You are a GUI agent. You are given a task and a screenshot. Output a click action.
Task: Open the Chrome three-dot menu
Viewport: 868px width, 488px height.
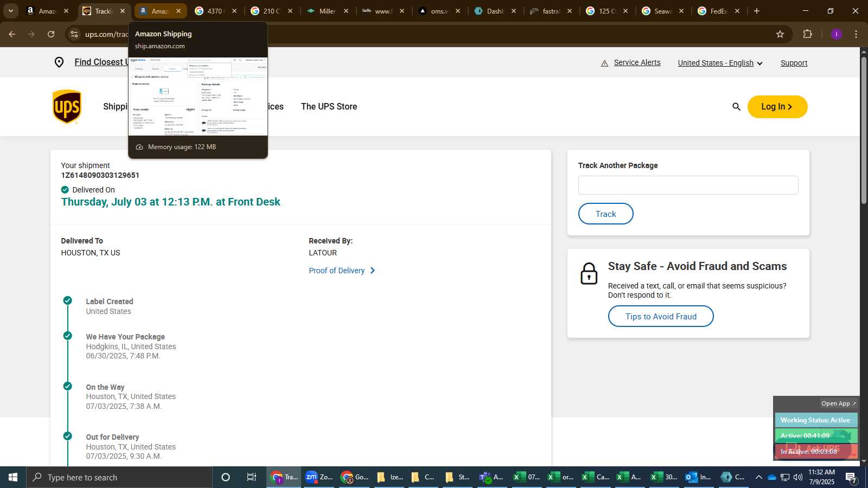pos(856,34)
